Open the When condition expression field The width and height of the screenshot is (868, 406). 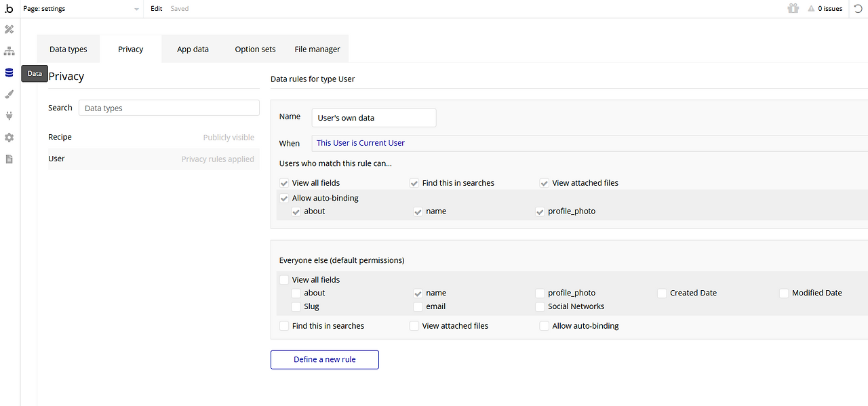click(x=590, y=143)
